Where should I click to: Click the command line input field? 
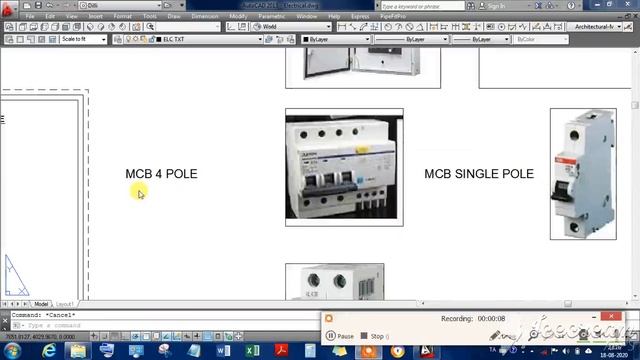click(x=165, y=326)
